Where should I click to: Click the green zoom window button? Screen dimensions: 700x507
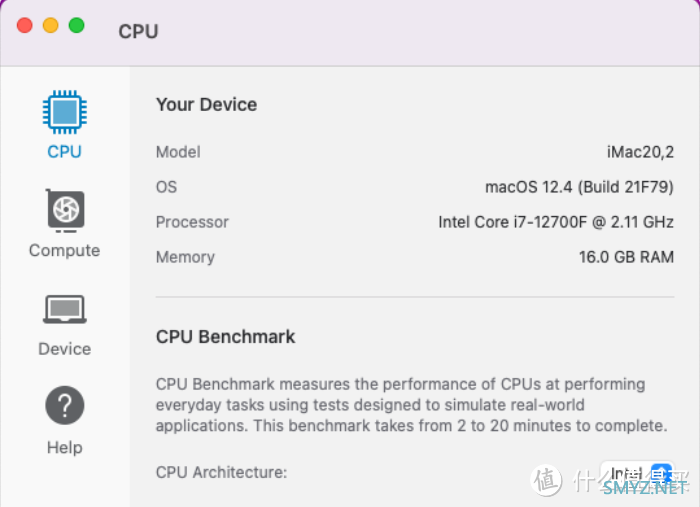pos(76,25)
